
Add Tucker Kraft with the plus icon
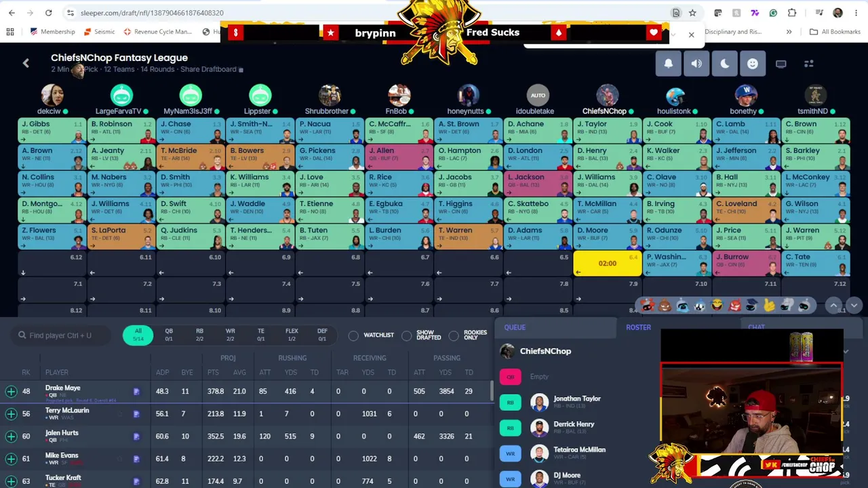[x=11, y=481]
